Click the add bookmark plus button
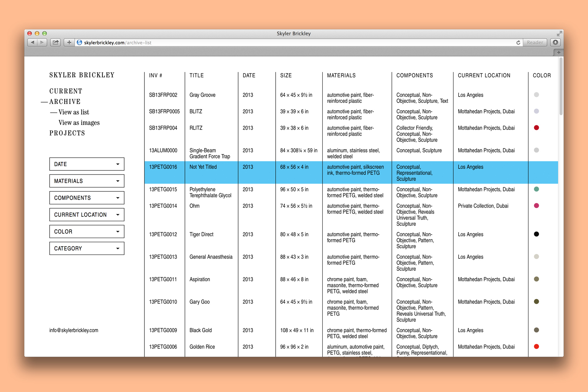 tap(69, 43)
